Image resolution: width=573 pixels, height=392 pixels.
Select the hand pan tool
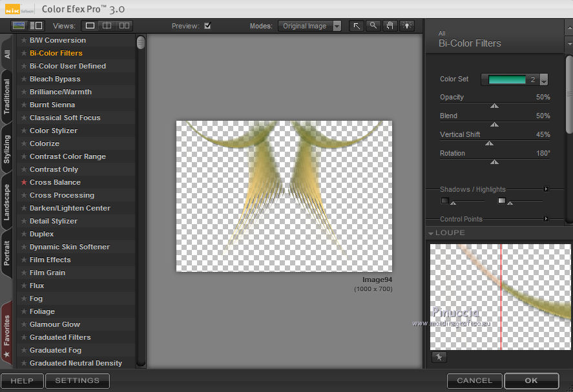click(x=390, y=26)
